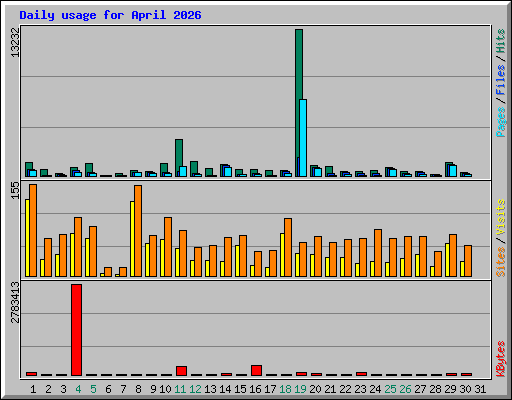Click the 13232 hits axis value

coord(15,42)
